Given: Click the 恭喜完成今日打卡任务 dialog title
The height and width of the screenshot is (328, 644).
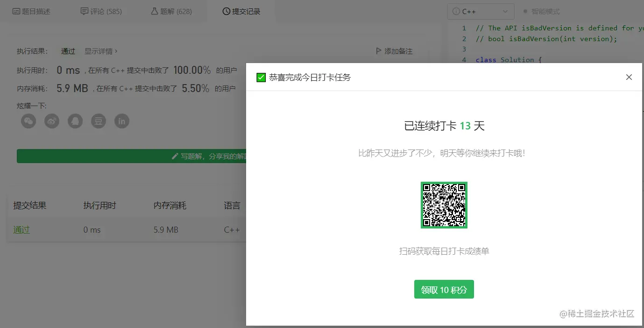Looking at the screenshot, I should 310,77.
